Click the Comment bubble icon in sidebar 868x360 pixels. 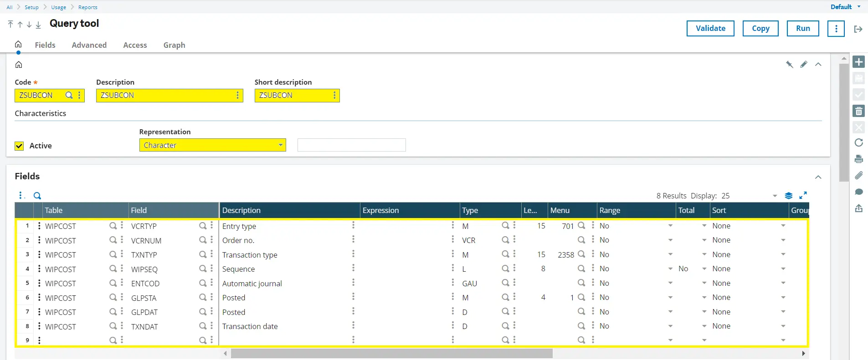click(x=859, y=192)
